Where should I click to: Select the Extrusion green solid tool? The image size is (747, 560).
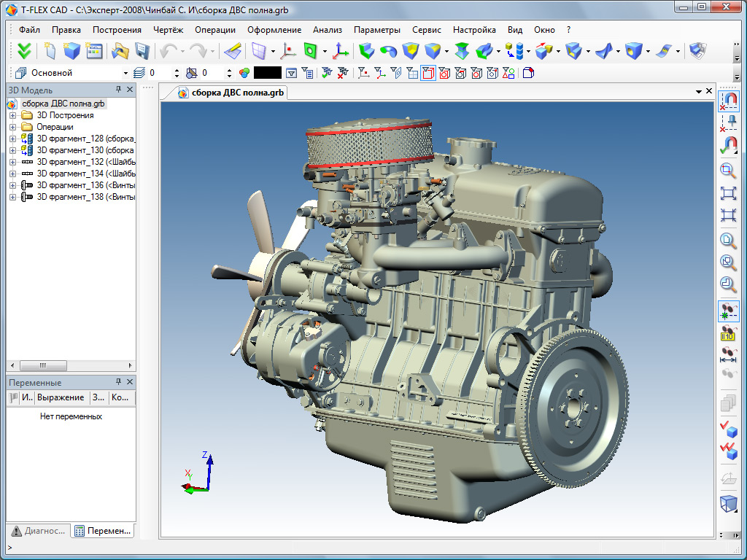pos(366,50)
